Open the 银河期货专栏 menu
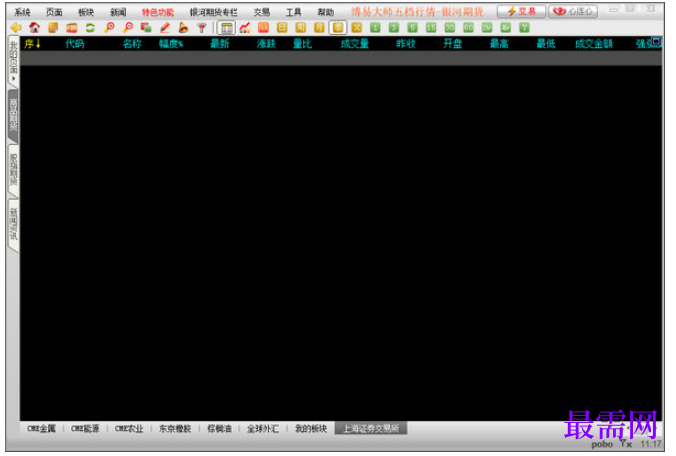The height and width of the screenshot is (456, 676). coord(214,12)
